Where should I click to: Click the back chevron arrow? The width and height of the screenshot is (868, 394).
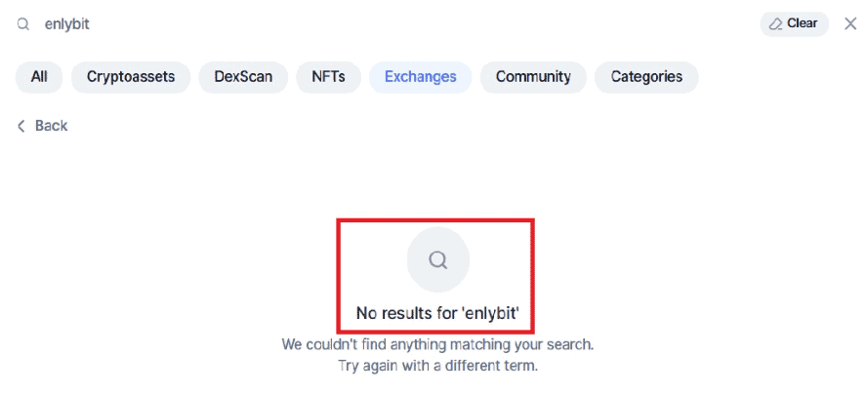[x=21, y=126]
